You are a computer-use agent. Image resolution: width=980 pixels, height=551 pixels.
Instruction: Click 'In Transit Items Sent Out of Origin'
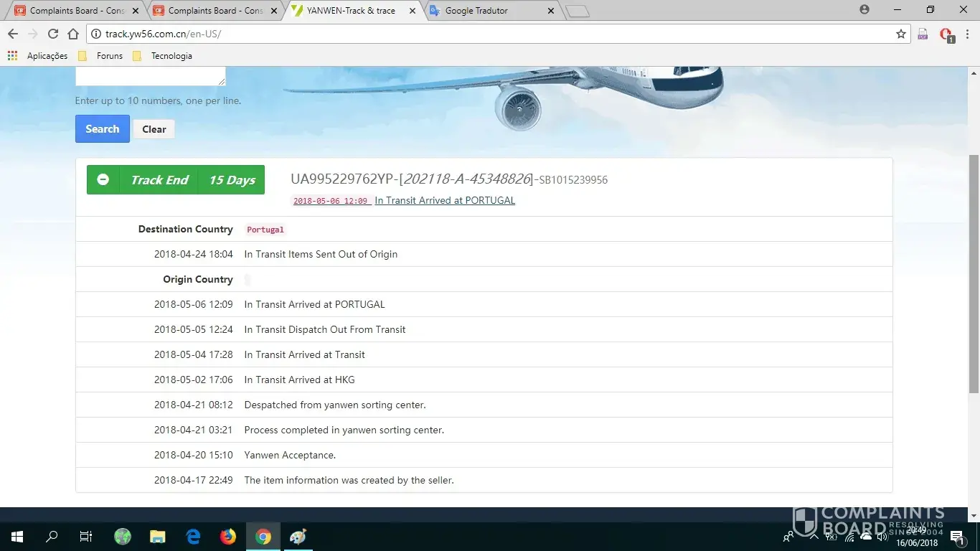pyautogui.click(x=321, y=254)
